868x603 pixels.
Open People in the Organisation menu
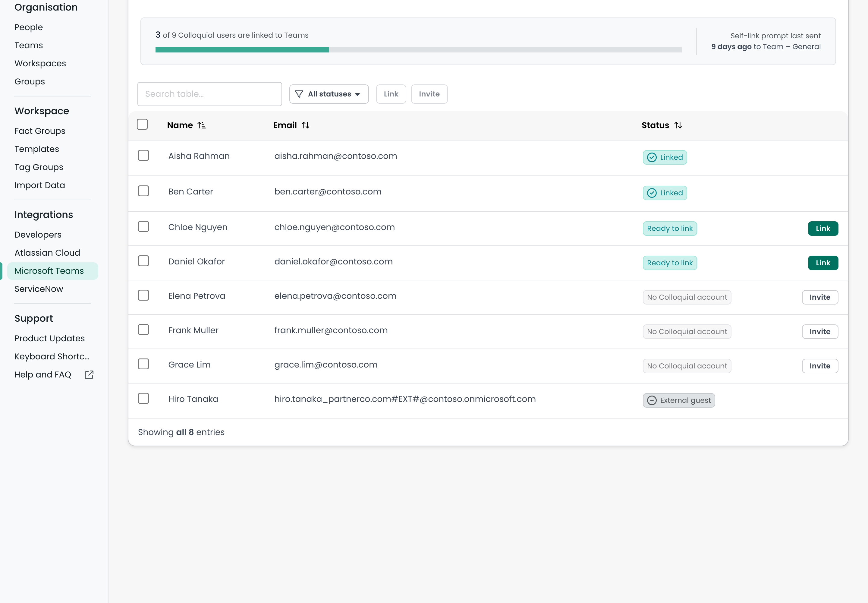click(x=29, y=27)
